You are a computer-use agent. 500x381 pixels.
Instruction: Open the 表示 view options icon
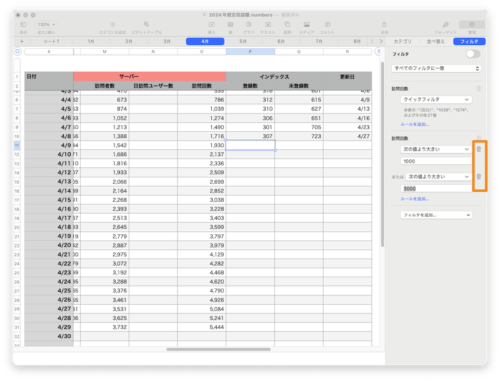pos(23,25)
